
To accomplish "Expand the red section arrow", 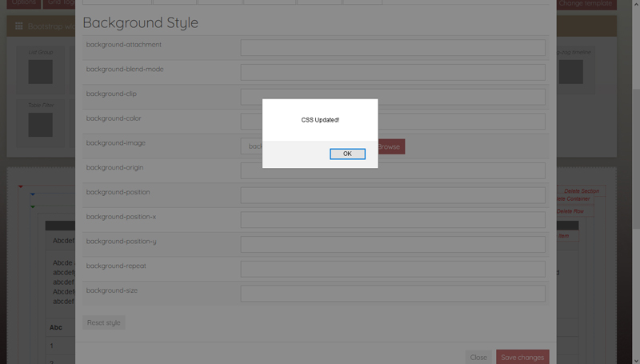I will (x=21, y=186).
